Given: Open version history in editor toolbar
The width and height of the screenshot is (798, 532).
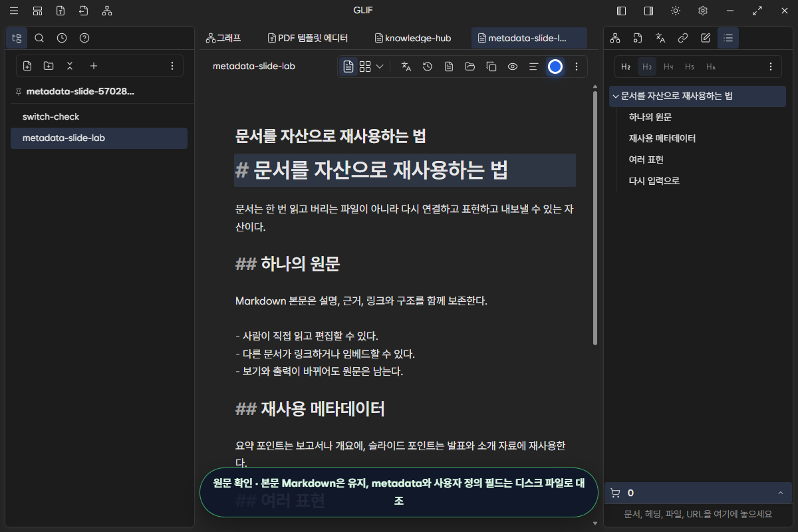Looking at the screenshot, I should (428, 66).
